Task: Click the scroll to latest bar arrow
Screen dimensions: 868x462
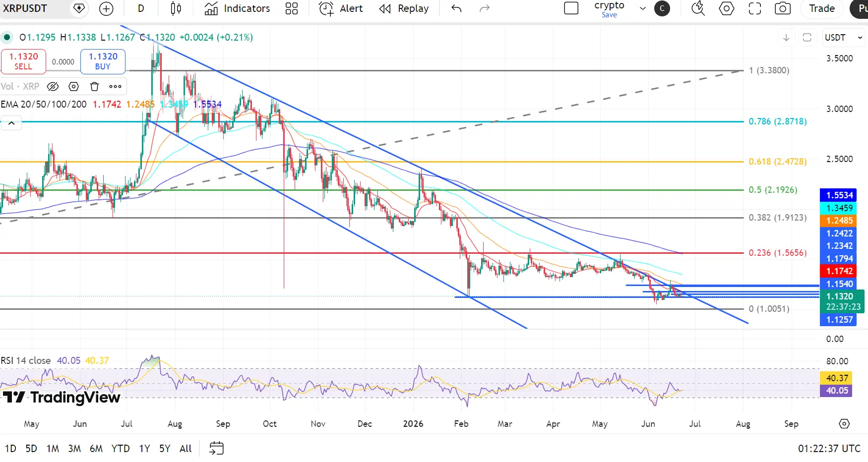Action: pos(786,38)
